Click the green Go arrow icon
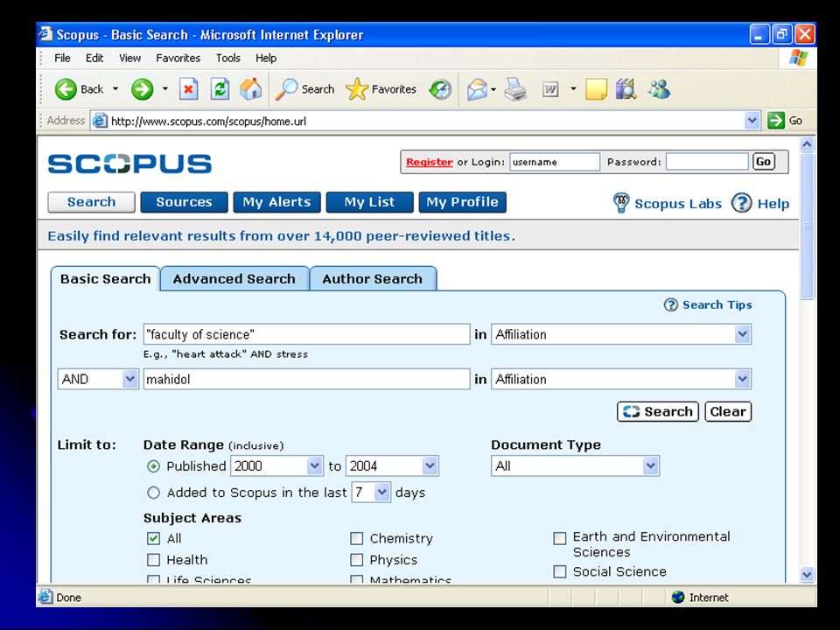This screenshot has width=840, height=630. 776,121
